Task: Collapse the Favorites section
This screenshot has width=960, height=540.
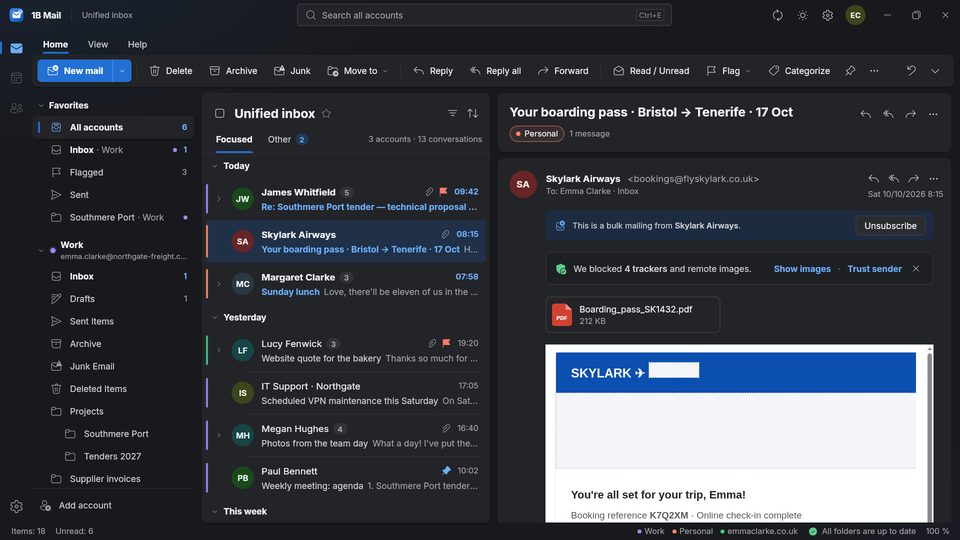Action: pyautogui.click(x=41, y=105)
